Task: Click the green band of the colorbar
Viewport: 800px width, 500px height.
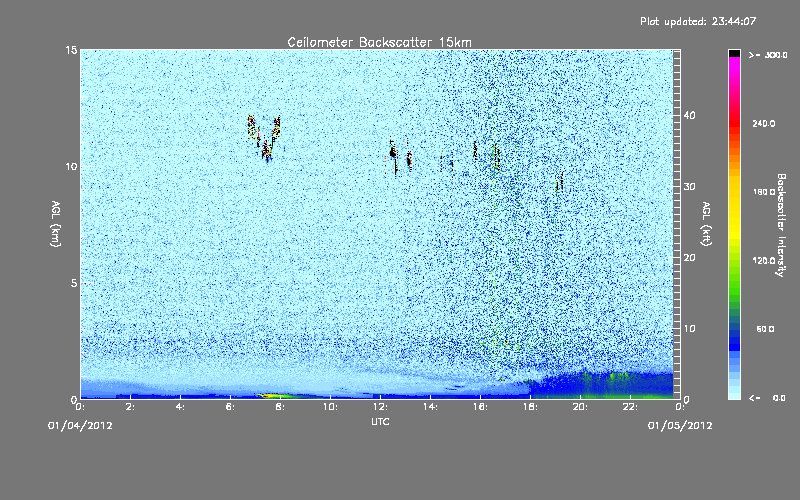Action: point(734,281)
